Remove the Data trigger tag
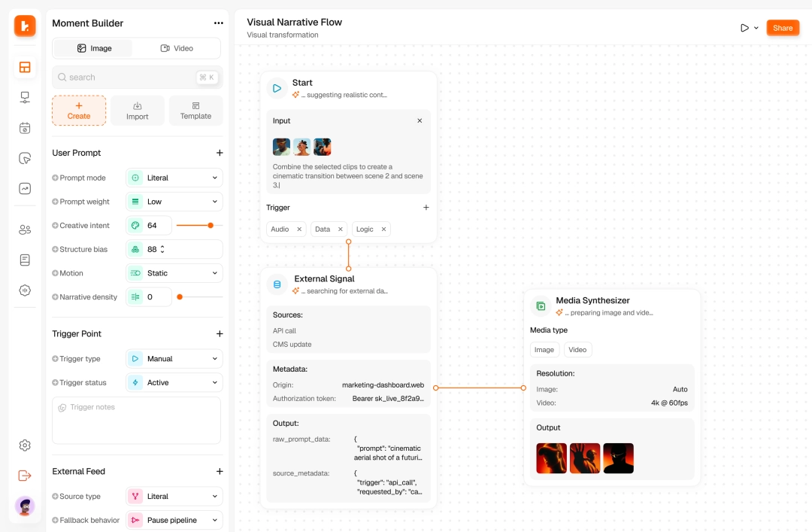 pos(341,230)
